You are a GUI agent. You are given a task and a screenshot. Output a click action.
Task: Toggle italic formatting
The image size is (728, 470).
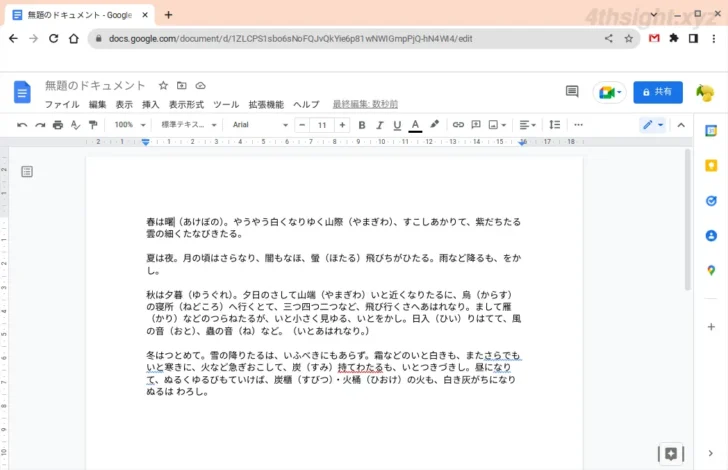[x=379, y=125]
